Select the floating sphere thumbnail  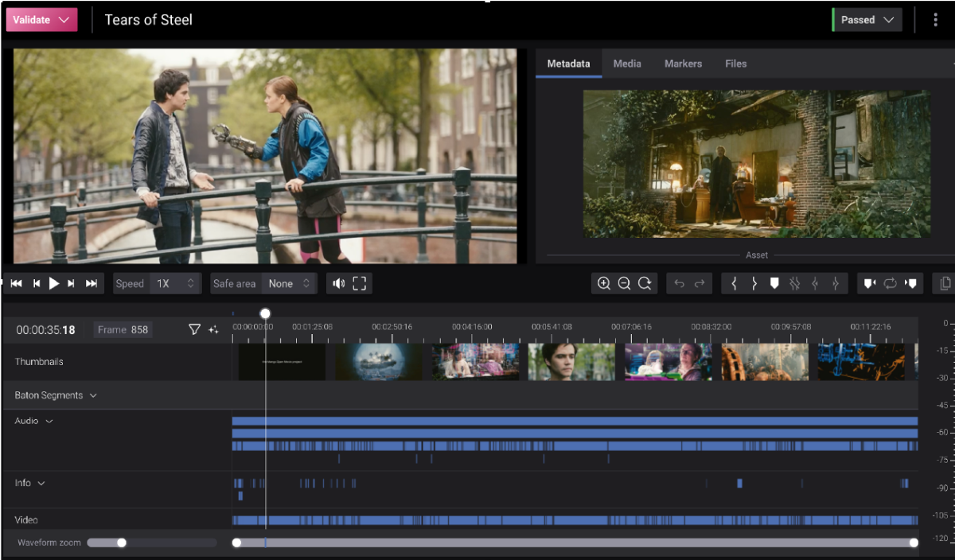[x=379, y=362]
